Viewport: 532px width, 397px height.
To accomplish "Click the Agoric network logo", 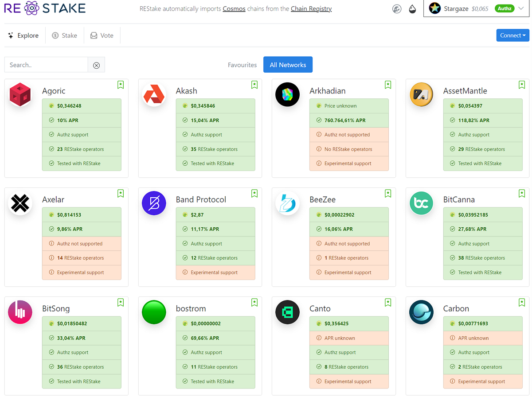I will click(x=20, y=94).
